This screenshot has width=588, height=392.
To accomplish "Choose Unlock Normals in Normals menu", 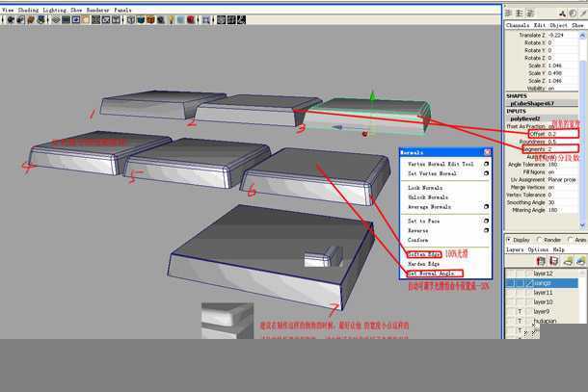I will click(x=428, y=197).
